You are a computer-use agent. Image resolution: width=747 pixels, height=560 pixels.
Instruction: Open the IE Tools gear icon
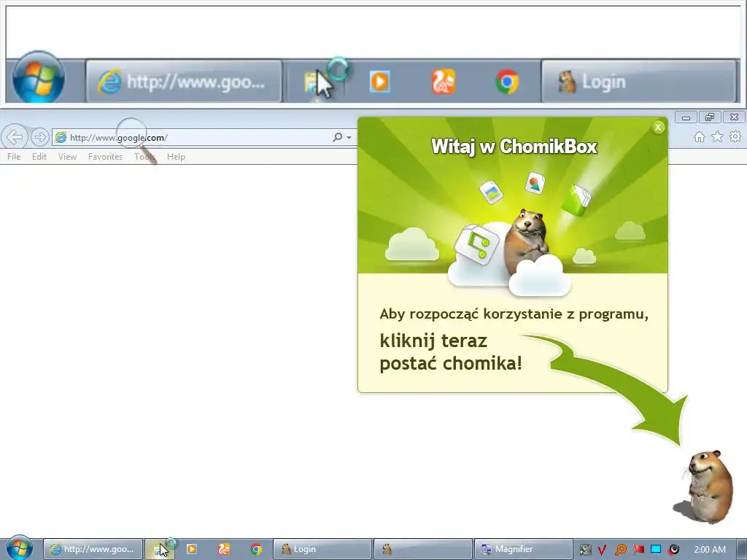point(735,136)
